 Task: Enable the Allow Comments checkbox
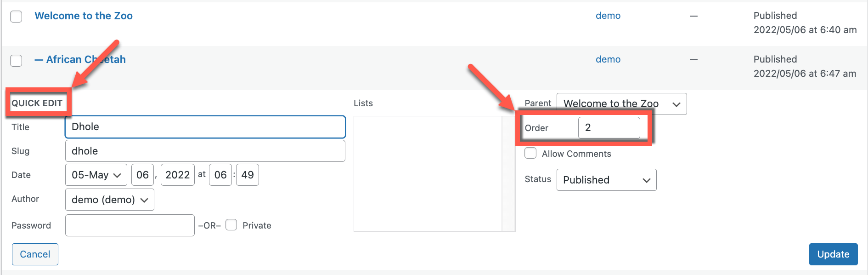point(530,153)
